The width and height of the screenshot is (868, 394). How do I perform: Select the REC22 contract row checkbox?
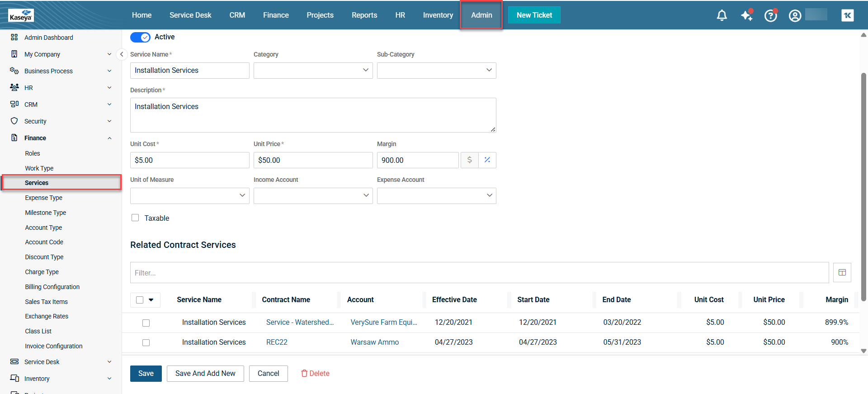pos(146,342)
